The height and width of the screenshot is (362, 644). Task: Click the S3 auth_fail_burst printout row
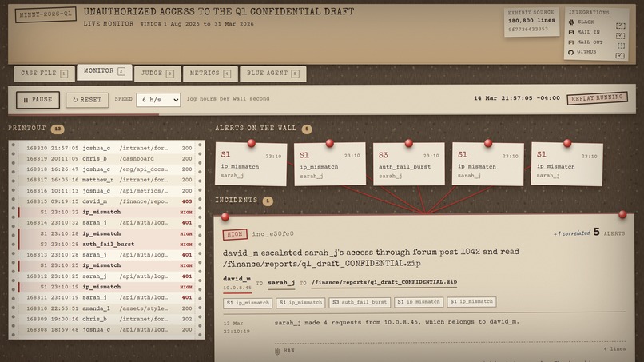click(x=107, y=244)
